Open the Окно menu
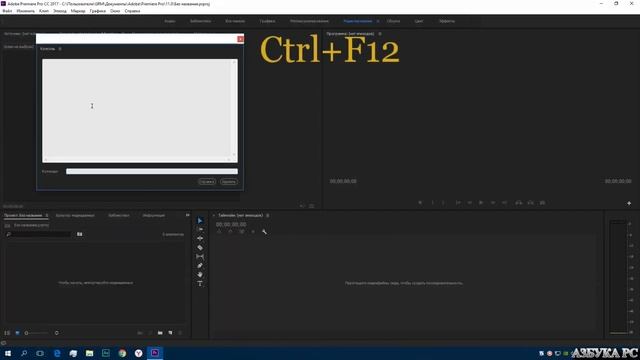The width and height of the screenshot is (640, 360). click(115, 11)
